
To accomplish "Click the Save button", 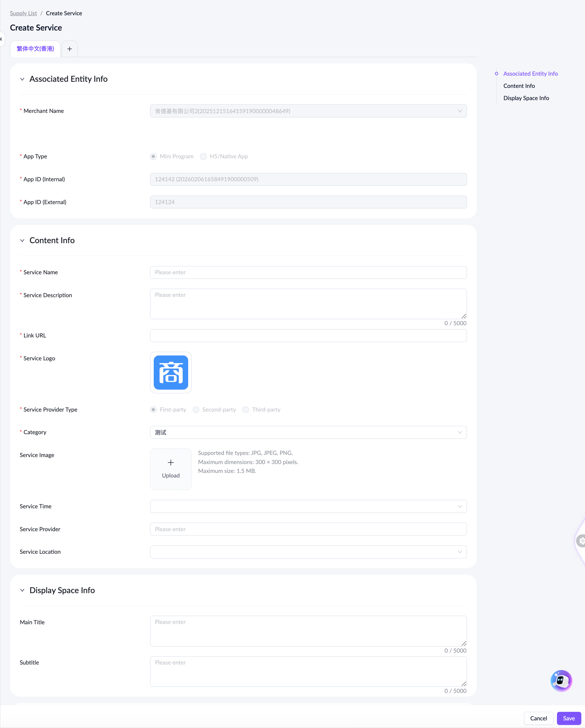I will pos(569,718).
